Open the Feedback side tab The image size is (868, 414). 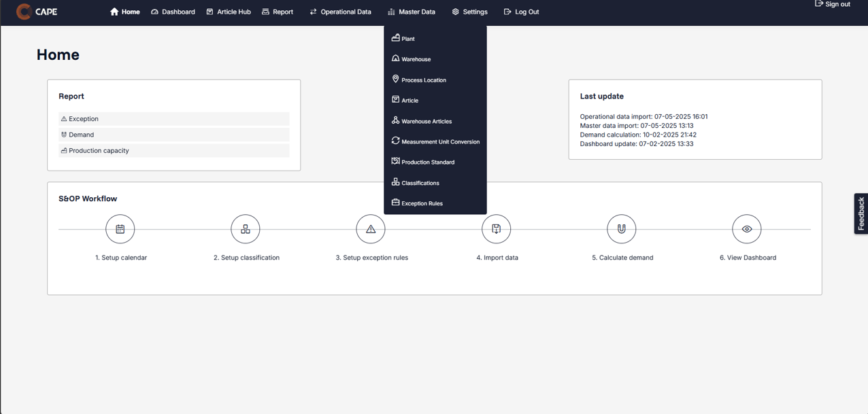tap(861, 213)
